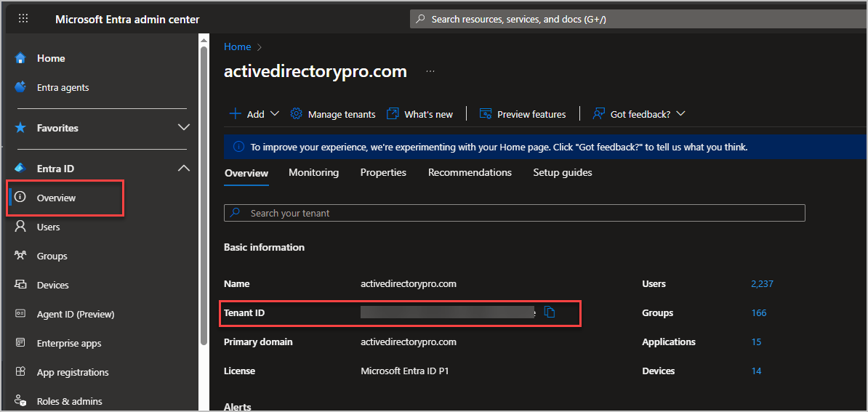This screenshot has height=412, width=868.
Task: Switch to the Properties tab
Action: pos(383,173)
